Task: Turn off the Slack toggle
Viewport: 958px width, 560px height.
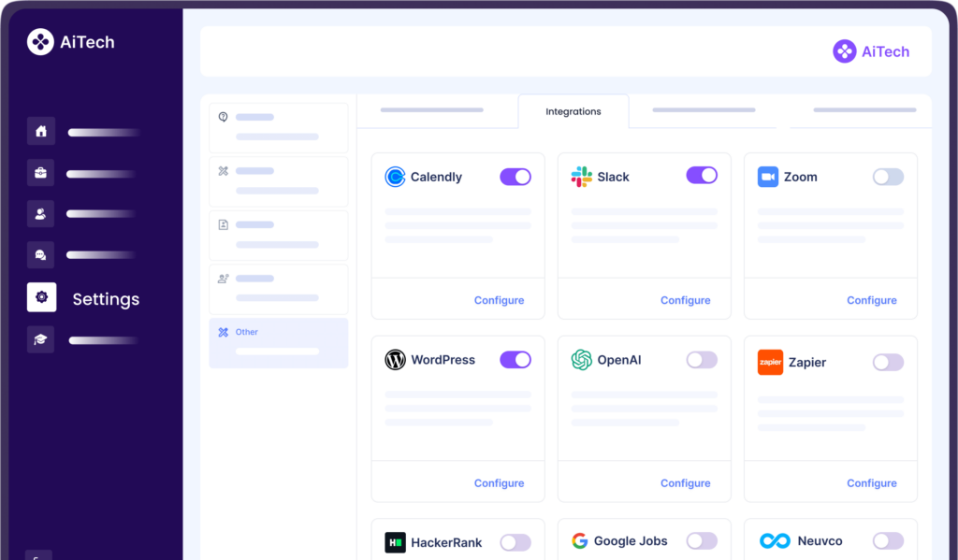Action: pyautogui.click(x=702, y=176)
